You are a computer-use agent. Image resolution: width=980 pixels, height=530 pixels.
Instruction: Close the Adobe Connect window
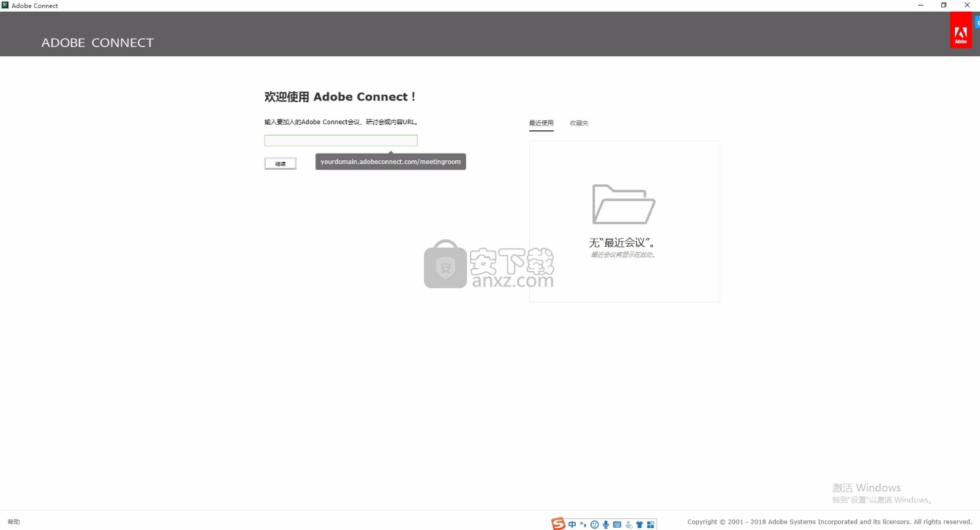click(967, 5)
